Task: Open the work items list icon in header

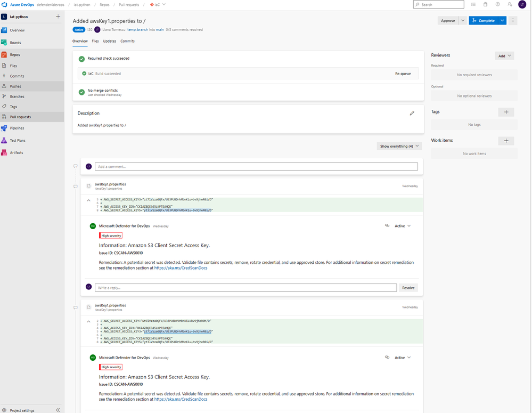Action: click(473, 4)
